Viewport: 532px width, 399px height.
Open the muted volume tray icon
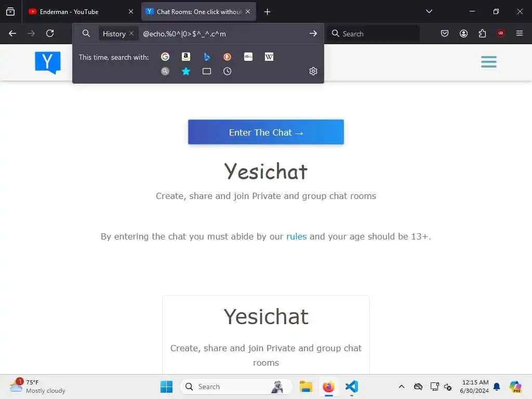click(x=448, y=387)
